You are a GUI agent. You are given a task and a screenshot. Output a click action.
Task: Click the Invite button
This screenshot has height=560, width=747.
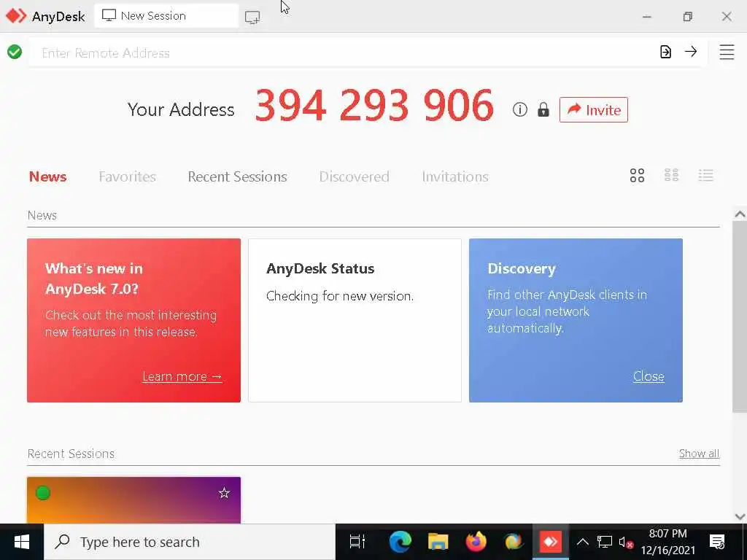pos(594,109)
